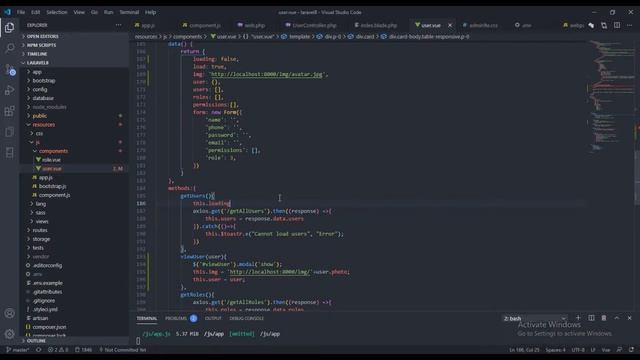Click the avatar.jpg localhost URL link
The image size is (640, 360).
pyautogui.click(x=267, y=74)
